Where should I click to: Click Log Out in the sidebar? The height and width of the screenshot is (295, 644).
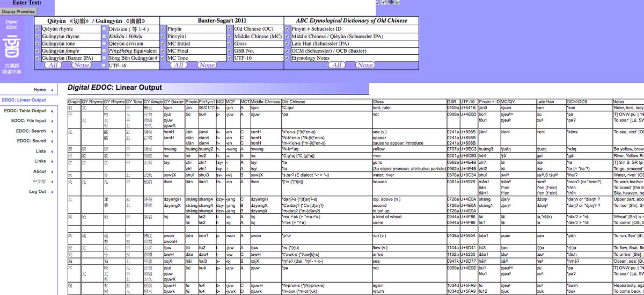pos(38,192)
